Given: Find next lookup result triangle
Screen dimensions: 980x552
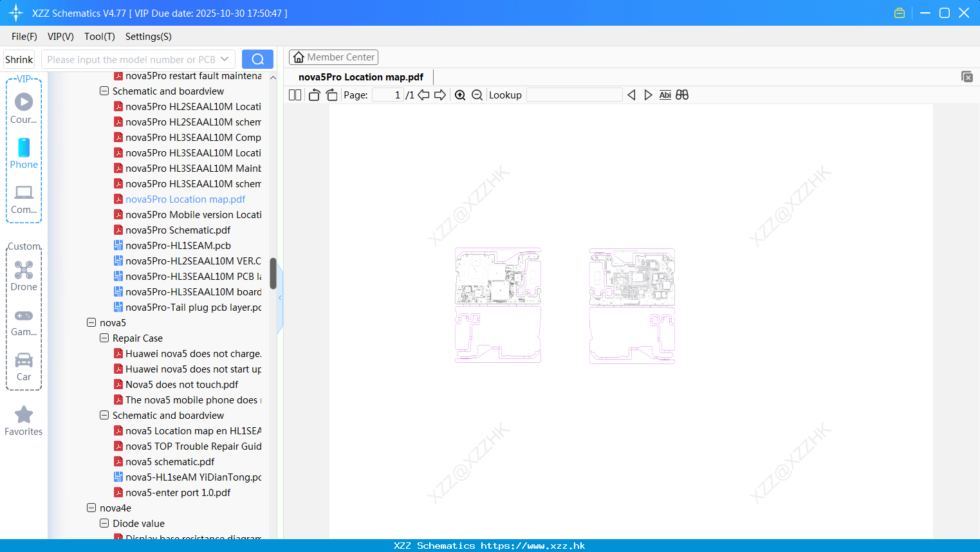Looking at the screenshot, I should pyautogui.click(x=648, y=95).
